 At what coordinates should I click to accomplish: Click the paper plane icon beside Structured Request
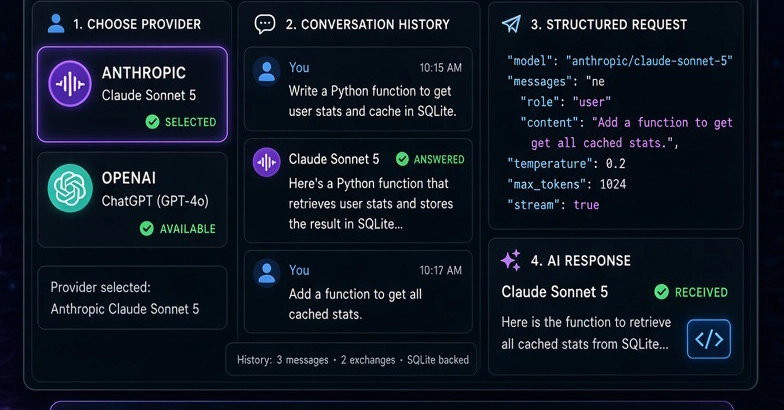pyautogui.click(x=512, y=24)
